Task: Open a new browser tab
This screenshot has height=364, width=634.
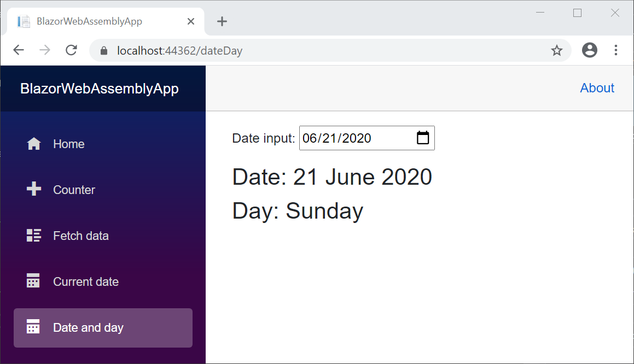Action: 222,21
